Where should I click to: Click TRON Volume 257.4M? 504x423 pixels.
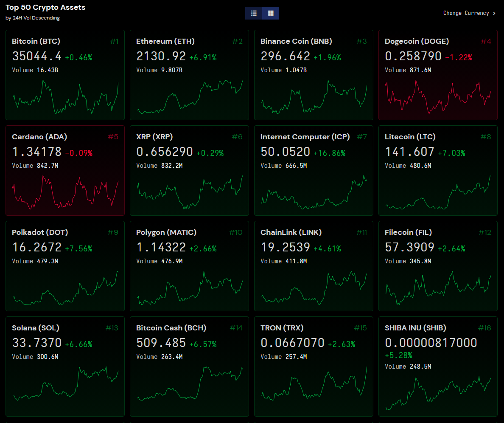click(x=283, y=357)
